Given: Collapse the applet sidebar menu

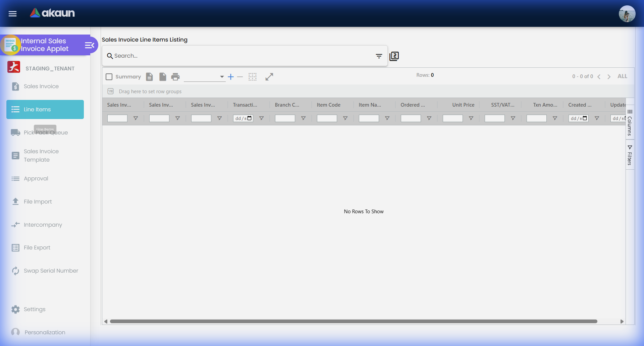Looking at the screenshot, I should [89, 45].
